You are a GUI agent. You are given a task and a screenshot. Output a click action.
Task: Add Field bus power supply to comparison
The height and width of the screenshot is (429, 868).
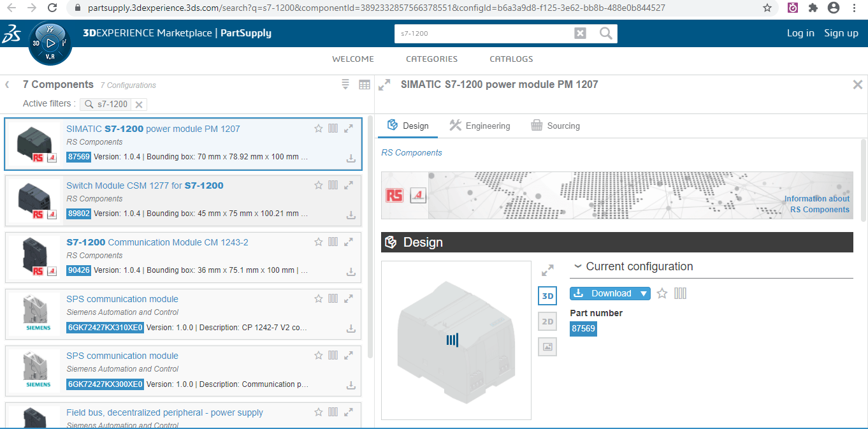coord(333,412)
